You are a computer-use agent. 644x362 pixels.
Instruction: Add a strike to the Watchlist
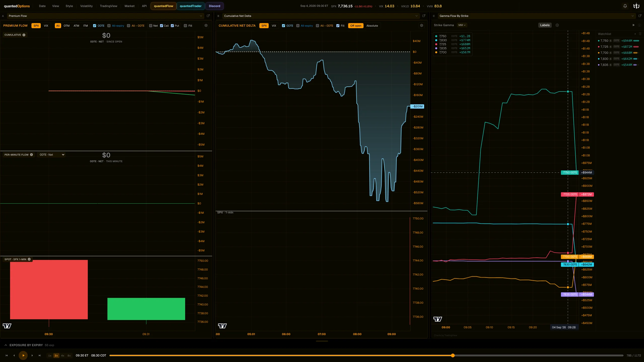pos(635,34)
